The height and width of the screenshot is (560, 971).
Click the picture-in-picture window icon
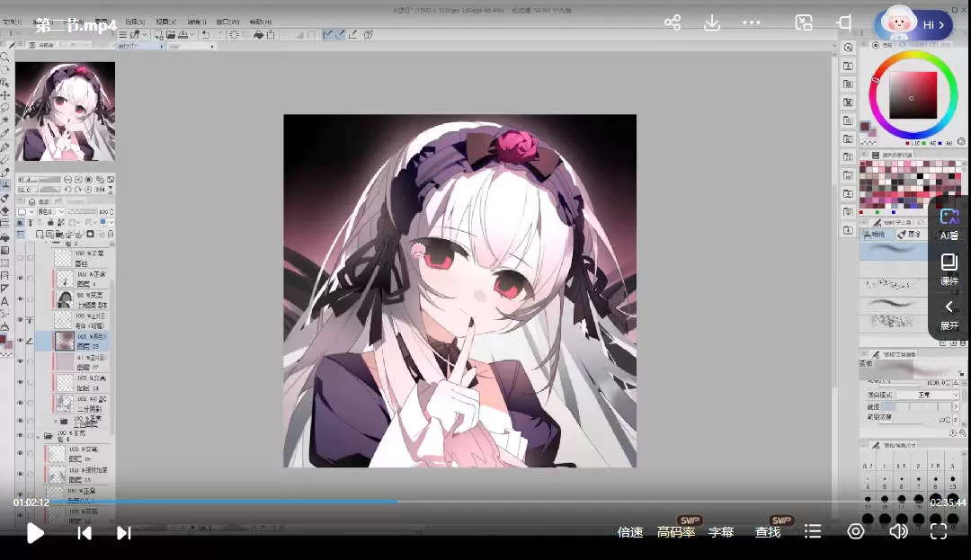pyautogui.click(x=803, y=22)
